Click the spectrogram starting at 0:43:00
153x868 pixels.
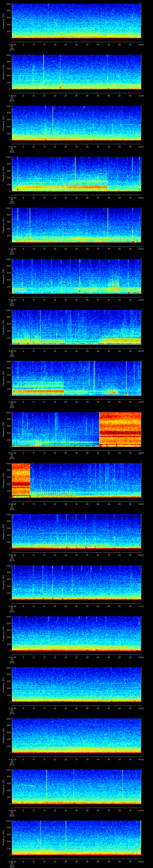(x=76, y=736)
